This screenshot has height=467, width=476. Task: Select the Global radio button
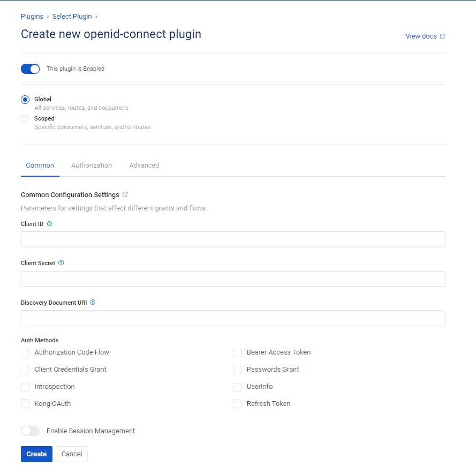click(25, 100)
